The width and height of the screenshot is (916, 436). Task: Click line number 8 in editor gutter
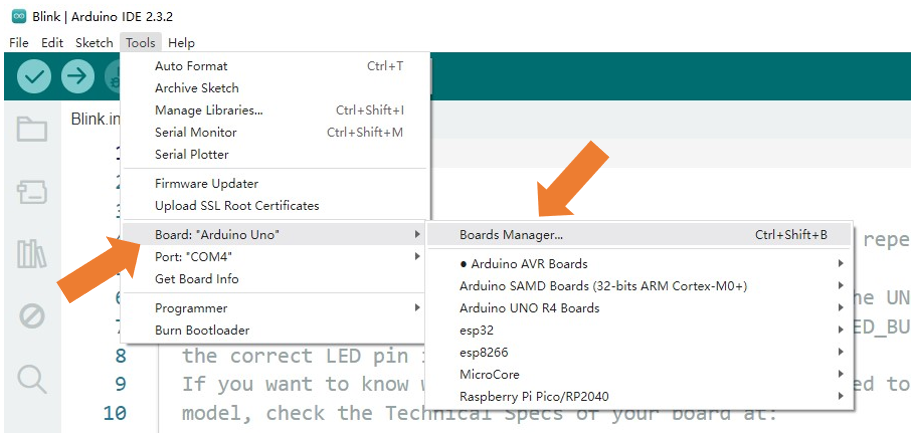(120, 356)
